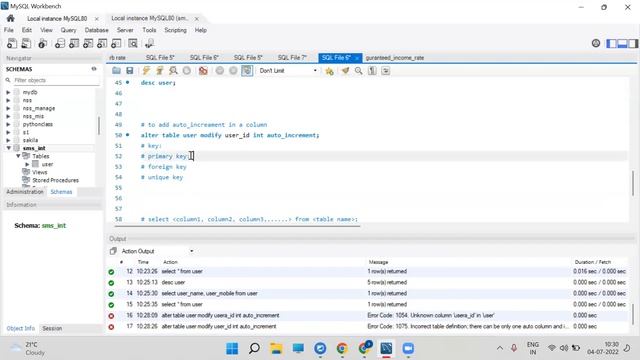Expand the nss_manage schema
Image resolution: width=640 pixels, height=360 pixels.
click(8, 108)
